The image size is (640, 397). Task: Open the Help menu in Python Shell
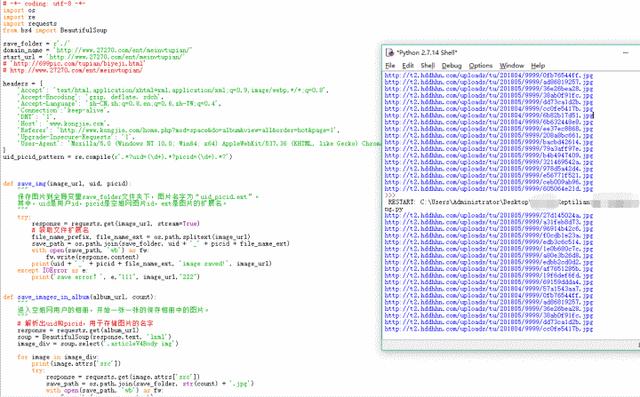tap(538, 66)
